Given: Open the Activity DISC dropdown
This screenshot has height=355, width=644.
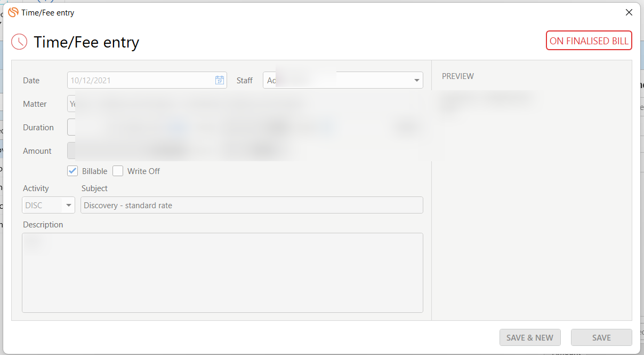Looking at the screenshot, I should pos(69,206).
